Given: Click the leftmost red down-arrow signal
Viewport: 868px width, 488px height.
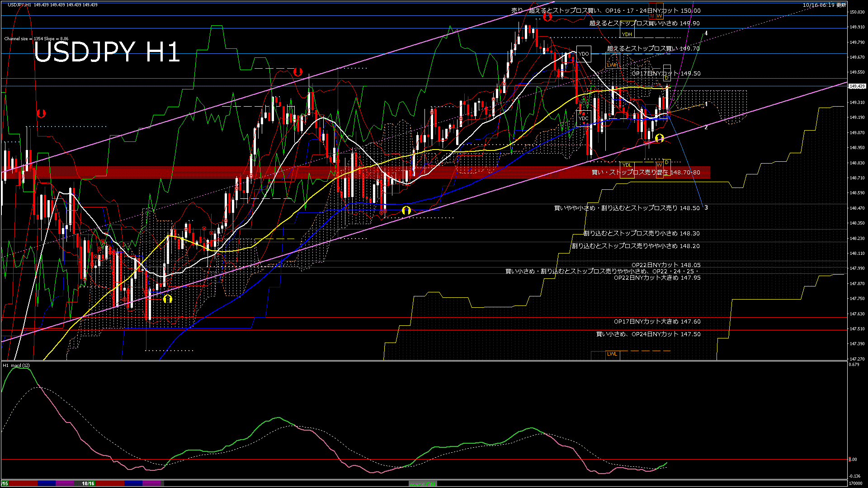Looking at the screenshot, I should [41, 113].
